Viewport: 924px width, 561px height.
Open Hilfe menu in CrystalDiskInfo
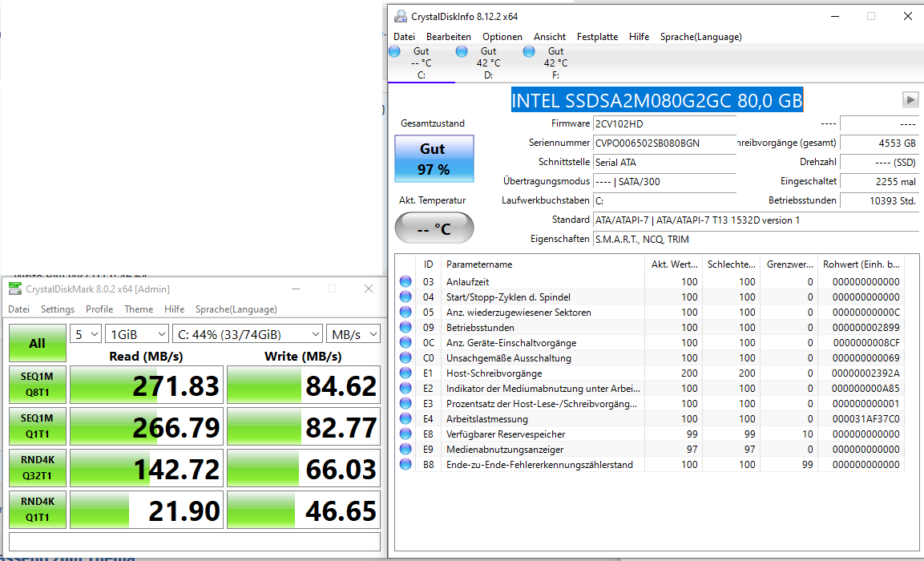[x=639, y=37]
